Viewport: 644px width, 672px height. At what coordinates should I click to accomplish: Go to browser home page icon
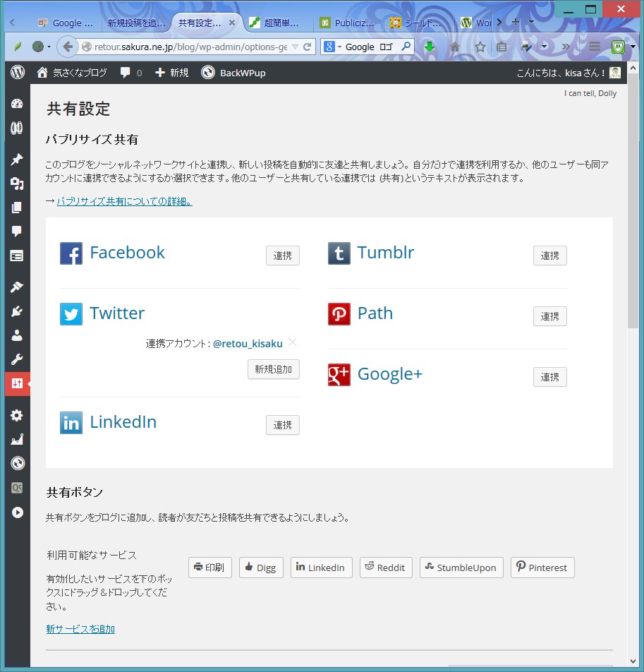pyautogui.click(x=455, y=47)
